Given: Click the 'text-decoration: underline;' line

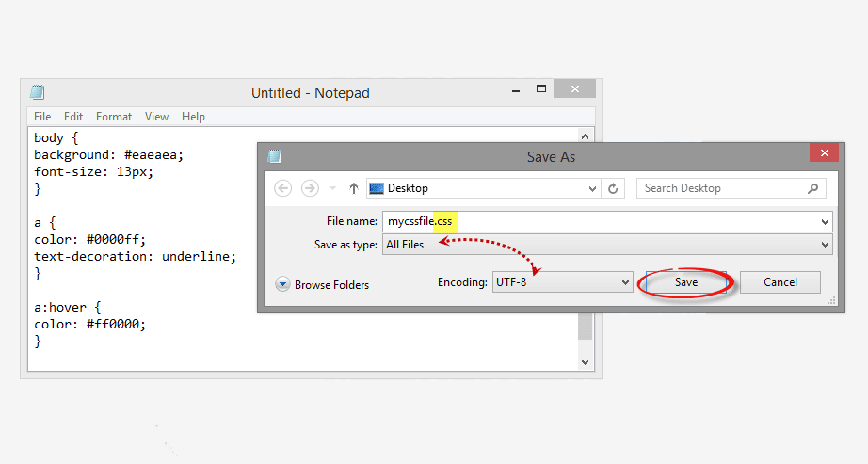Looking at the screenshot, I should coord(135,257).
